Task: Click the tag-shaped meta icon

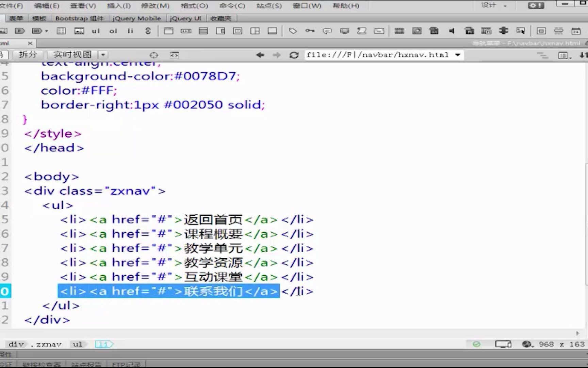Action: [293, 31]
